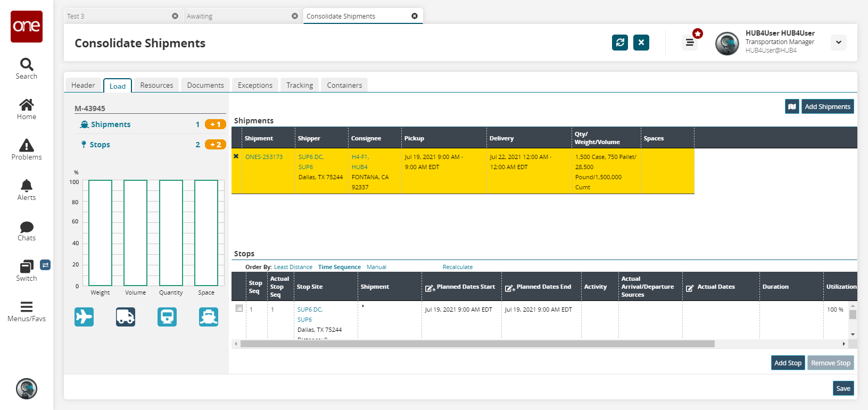The image size is (868, 410).
Task: Open Alerts from the sidebar
Action: point(27,190)
